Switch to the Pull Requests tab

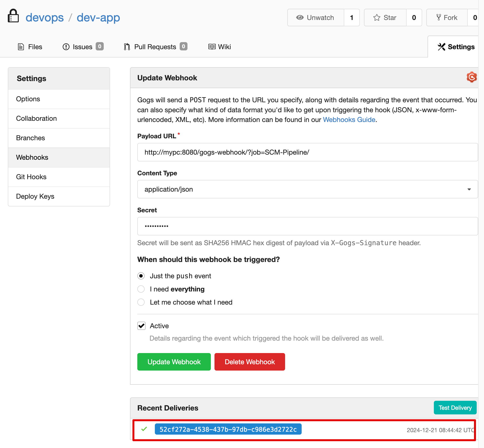tap(156, 47)
